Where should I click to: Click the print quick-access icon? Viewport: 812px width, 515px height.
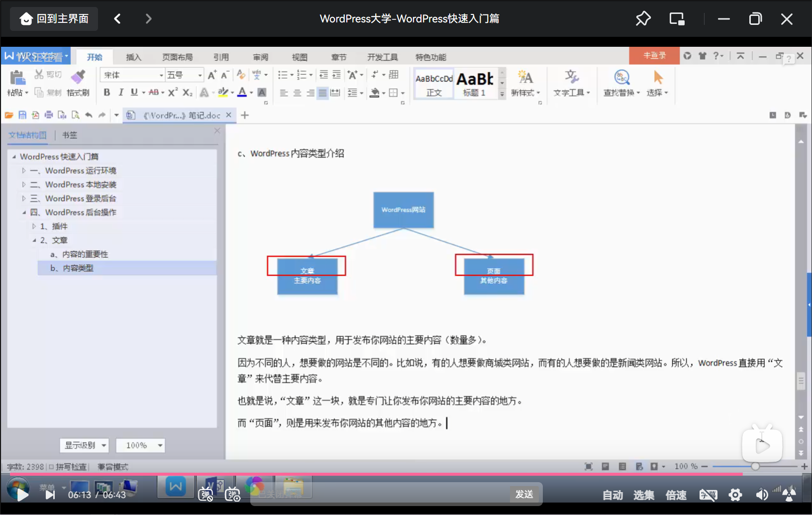coord(49,115)
